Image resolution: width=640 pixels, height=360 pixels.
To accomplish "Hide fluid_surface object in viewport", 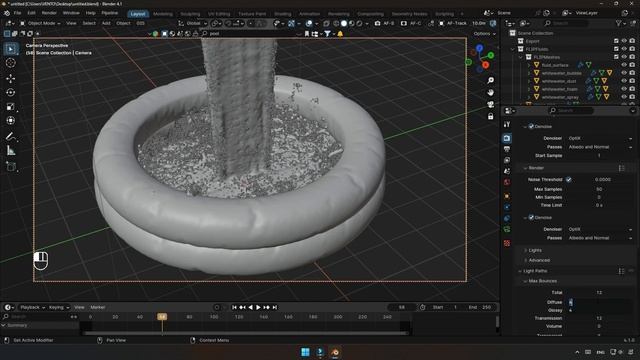I will click(624, 65).
